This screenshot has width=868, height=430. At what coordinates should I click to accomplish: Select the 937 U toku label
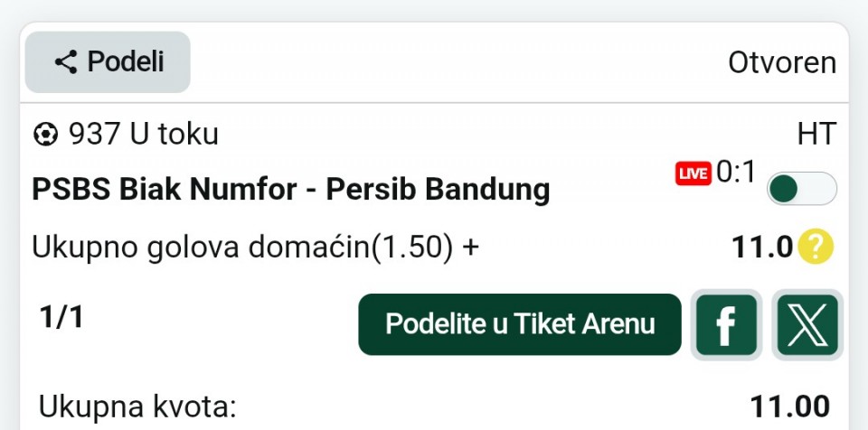click(x=144, y=135)
